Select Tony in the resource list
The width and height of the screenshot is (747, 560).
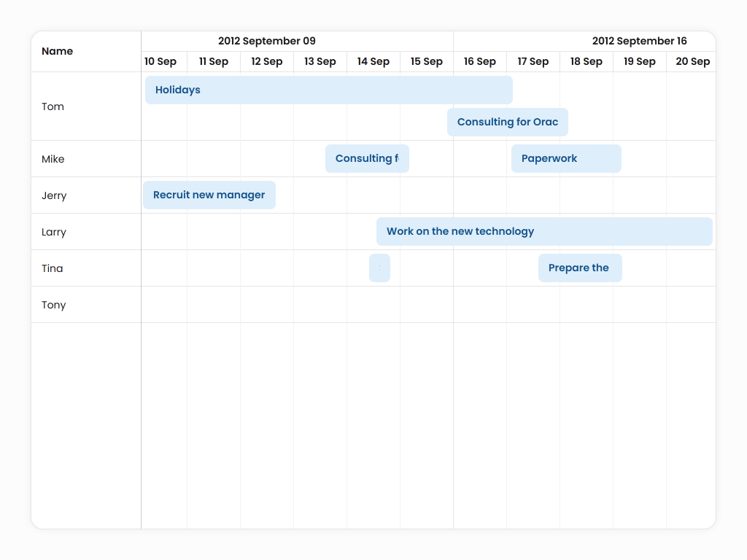pos(54,305)
